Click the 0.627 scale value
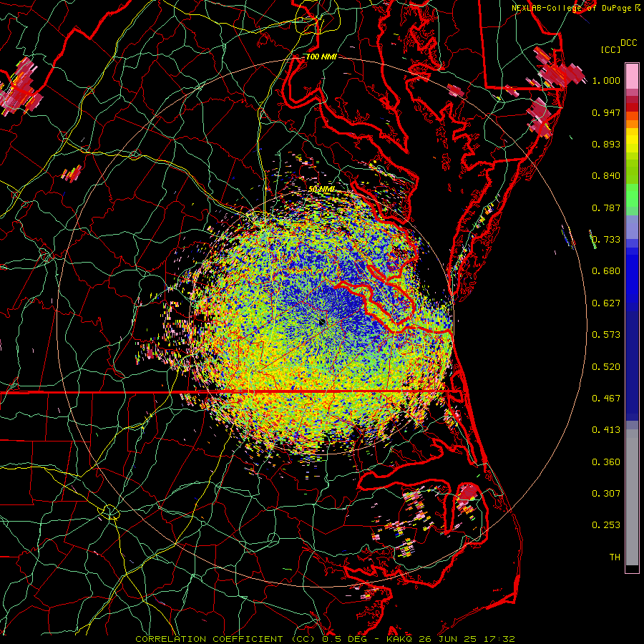This screenshot has height=644, width=644. point(606,303)
